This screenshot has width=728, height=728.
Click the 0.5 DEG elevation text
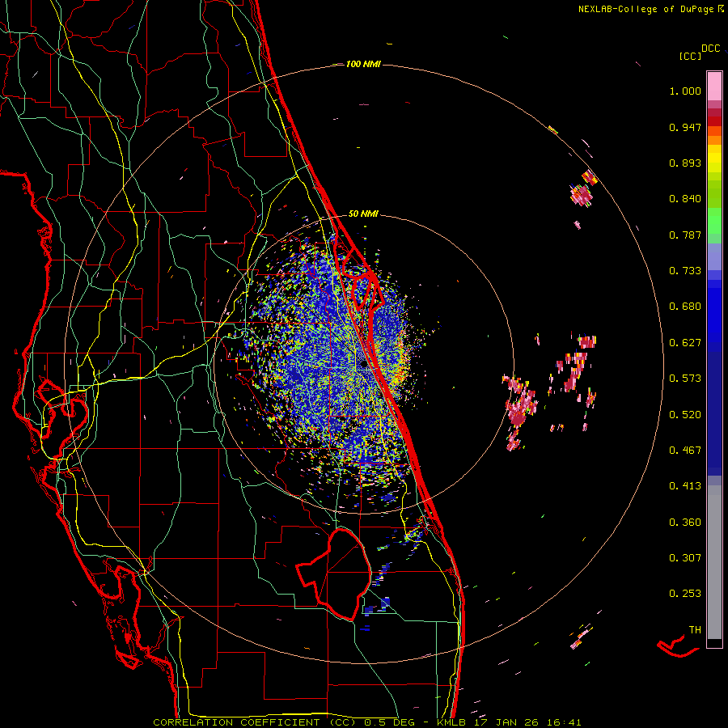[x=390, y=722]
